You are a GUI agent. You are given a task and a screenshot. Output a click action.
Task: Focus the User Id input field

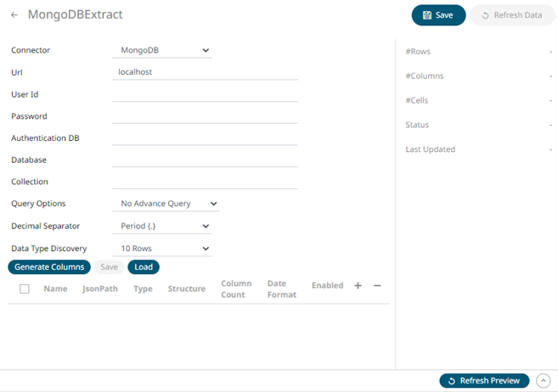pyautogui.click(x=205, y=94)
